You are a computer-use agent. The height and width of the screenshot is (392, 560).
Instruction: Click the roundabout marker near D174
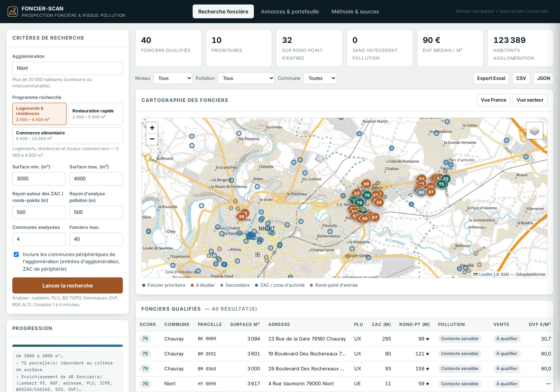pyautogui.click(x=476, y=253)
